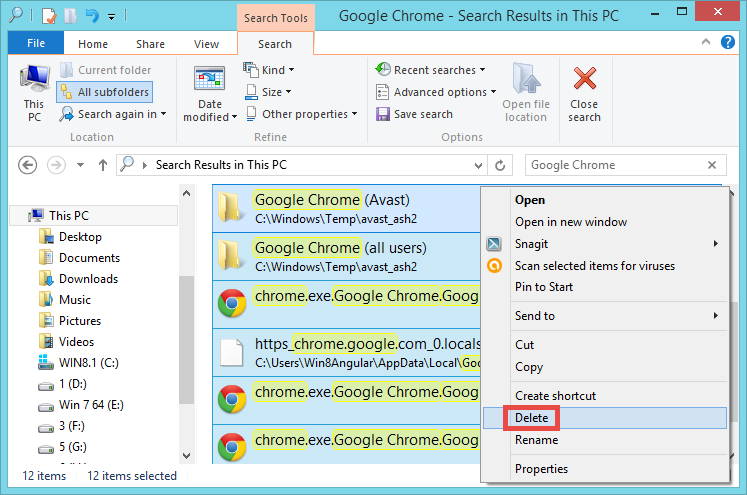This screenshot has height=495, width=747.
Task: Click the Forward navigation arrow
Action: (56, 165)
